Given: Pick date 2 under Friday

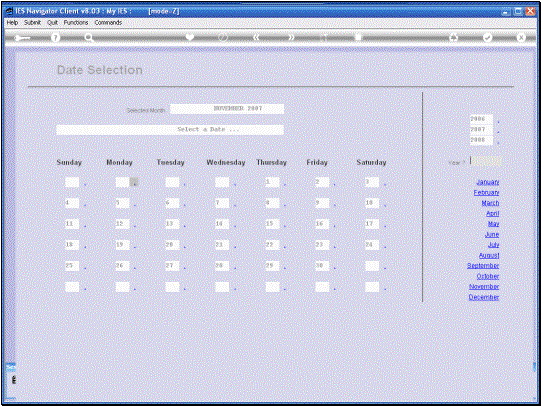Looking at the screenshot, I should click(x=322, y=182).
